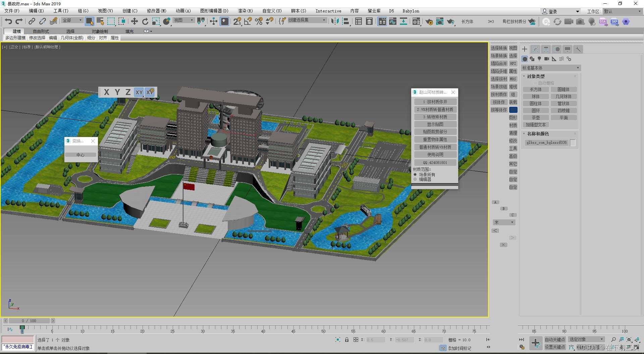Toggle the 2.5 snaps icon
The image size is (644, 354).
[238, 21]
